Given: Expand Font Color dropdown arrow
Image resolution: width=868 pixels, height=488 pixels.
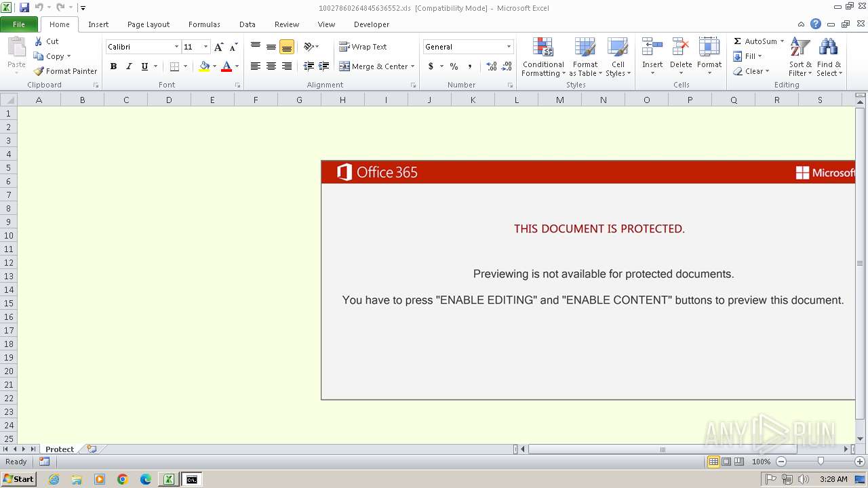Looking at the screenshot, I should pyautogui.click(x=237, y=66).
